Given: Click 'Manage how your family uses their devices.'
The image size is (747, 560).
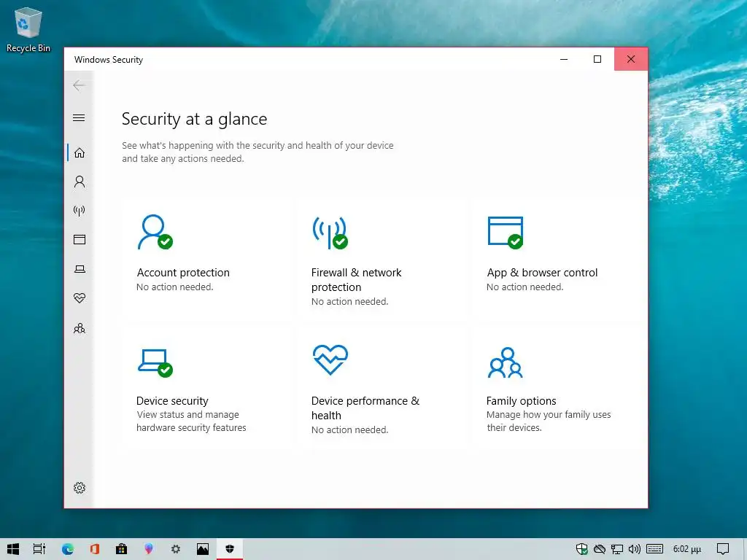Looking at the screenshot, I should pos(549,421).
